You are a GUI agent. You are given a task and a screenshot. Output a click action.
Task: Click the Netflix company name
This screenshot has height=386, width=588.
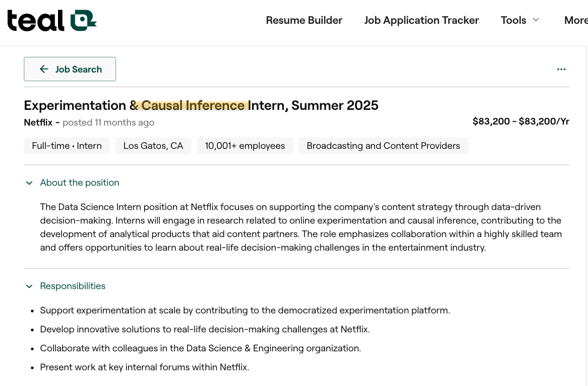click(38, 122)
